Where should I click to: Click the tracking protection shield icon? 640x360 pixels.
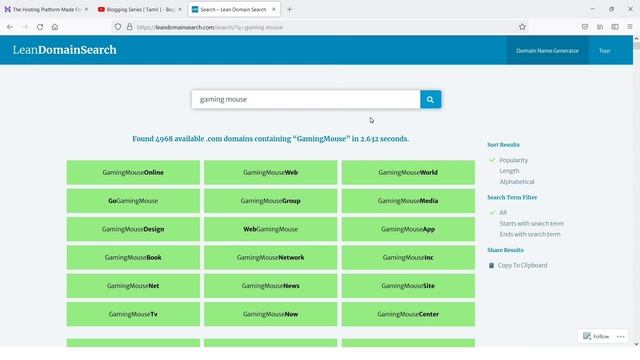118,27
